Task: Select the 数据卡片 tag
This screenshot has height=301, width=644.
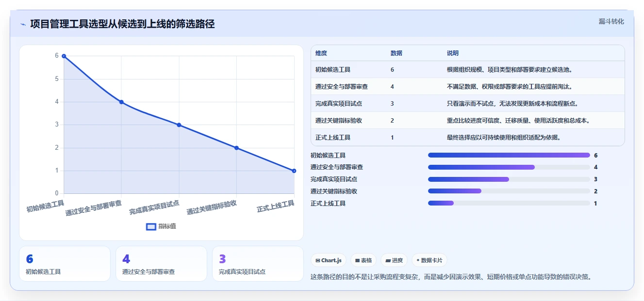Action: 429,260
